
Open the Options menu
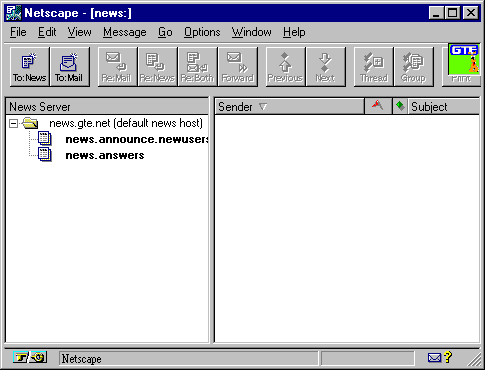click(202, 32)
